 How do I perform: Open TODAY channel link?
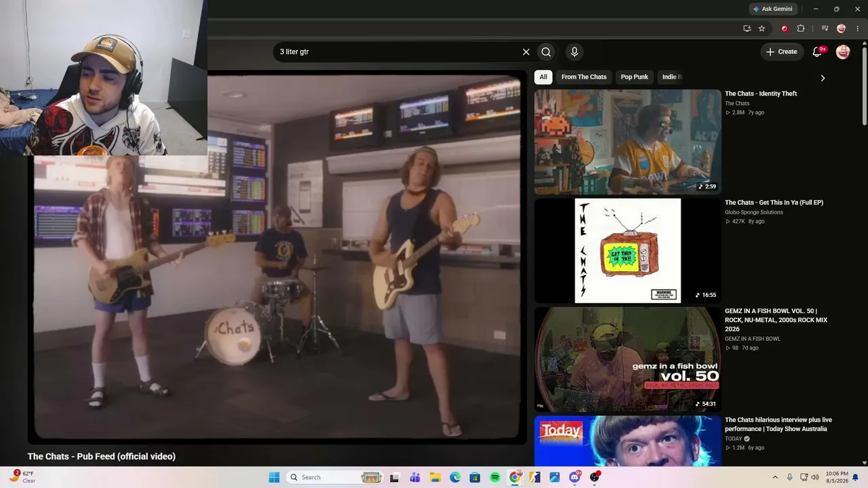pos(734,439)
